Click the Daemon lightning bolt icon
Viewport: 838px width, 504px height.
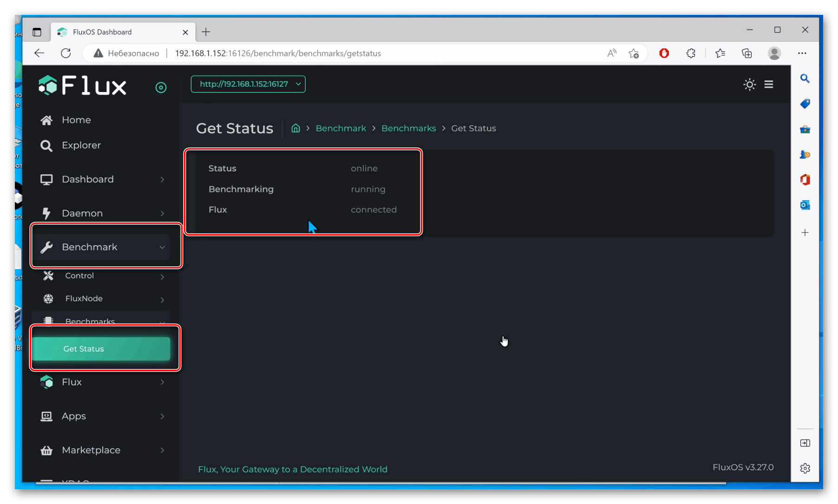point(46,214)
